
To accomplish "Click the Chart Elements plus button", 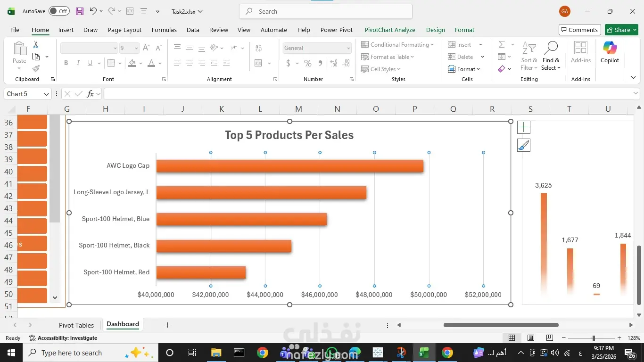I will [524, 127].
